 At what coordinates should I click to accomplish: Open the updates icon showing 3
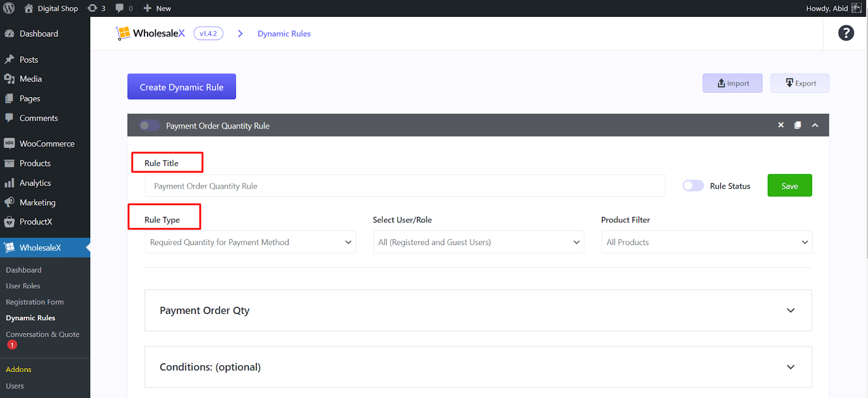pyautogui.click(x=97, y=8)
